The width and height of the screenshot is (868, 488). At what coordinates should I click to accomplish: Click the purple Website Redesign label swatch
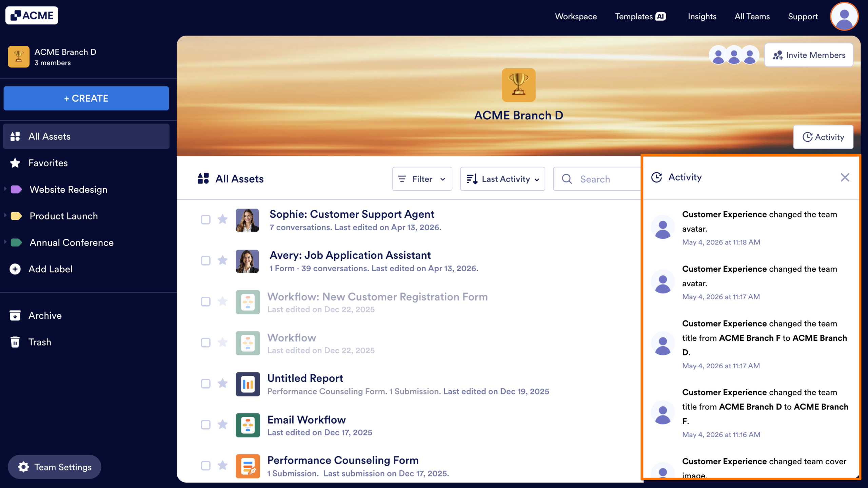16,189
